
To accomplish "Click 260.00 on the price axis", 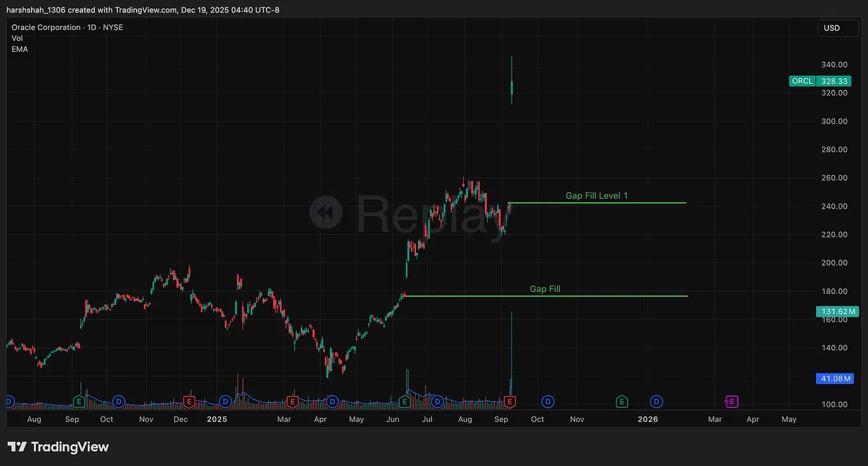I will 834,177.
